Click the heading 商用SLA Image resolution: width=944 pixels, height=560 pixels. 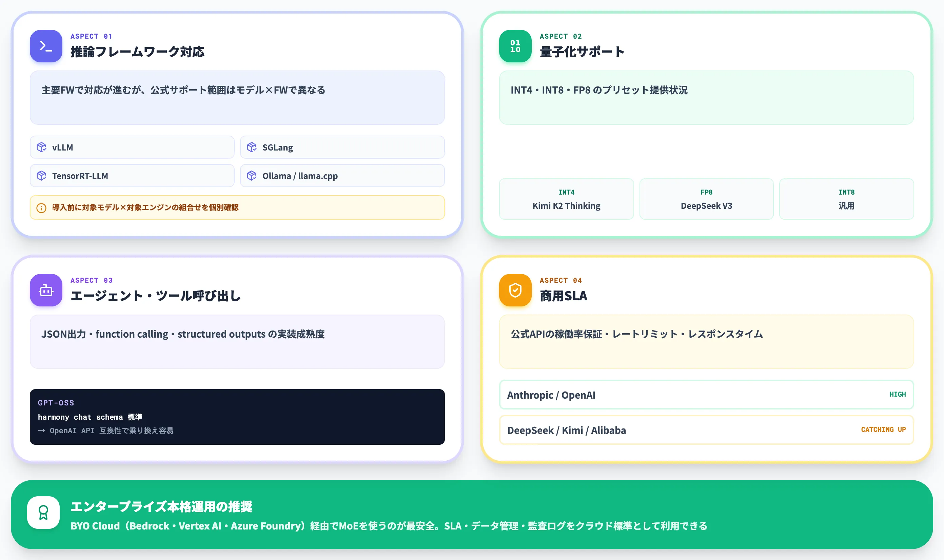pyautogui.click(x=564, y=296)
